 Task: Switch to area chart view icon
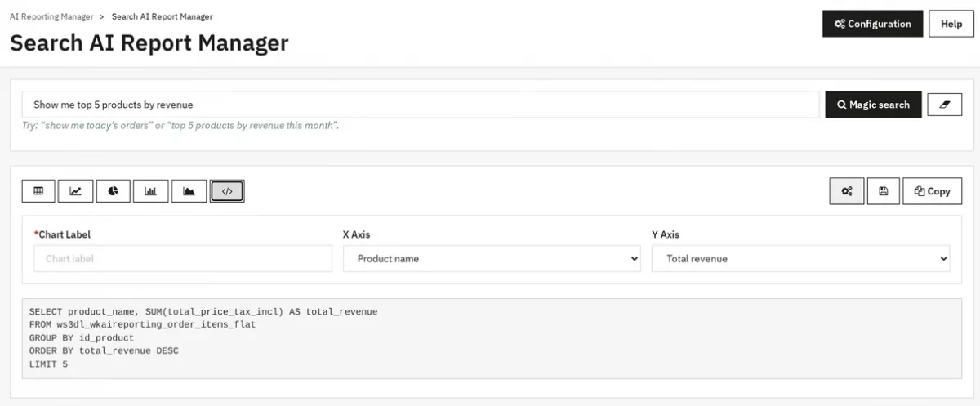coord(189,191)
